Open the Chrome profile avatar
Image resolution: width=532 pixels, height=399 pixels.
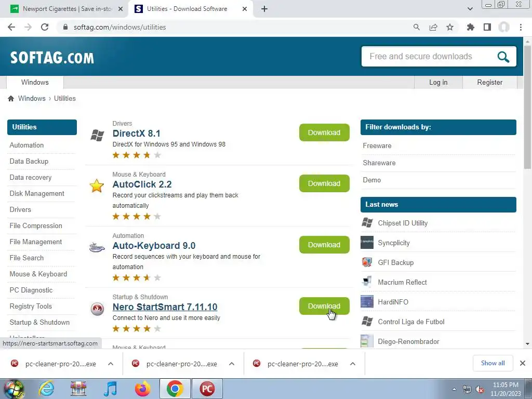pyautogui.click(x=504, y=27)
